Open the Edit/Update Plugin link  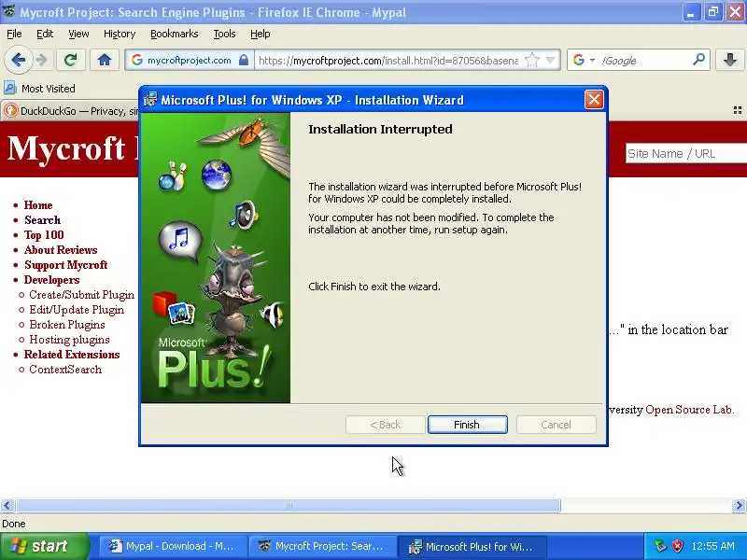[x=77, y=310]
